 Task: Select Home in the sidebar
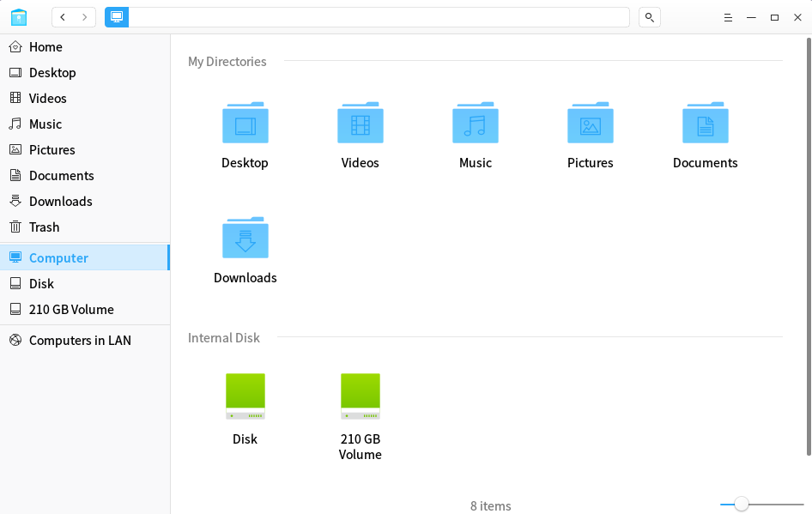pos(45,47)
